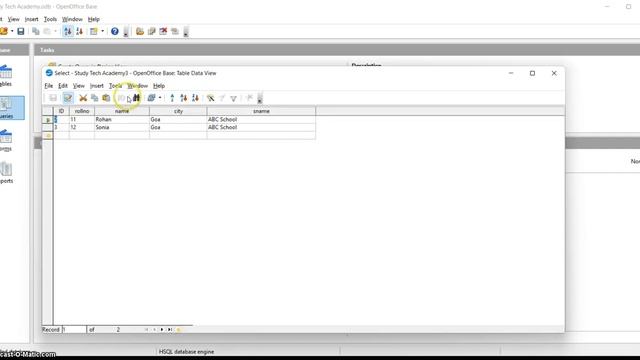Click the ID column header

tap(61, 111)
